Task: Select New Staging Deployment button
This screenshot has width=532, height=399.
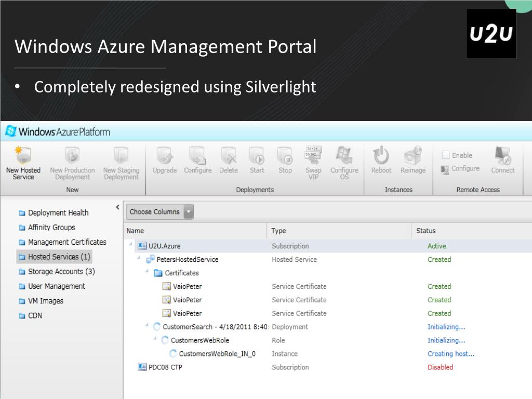Action: click(121, 163)
